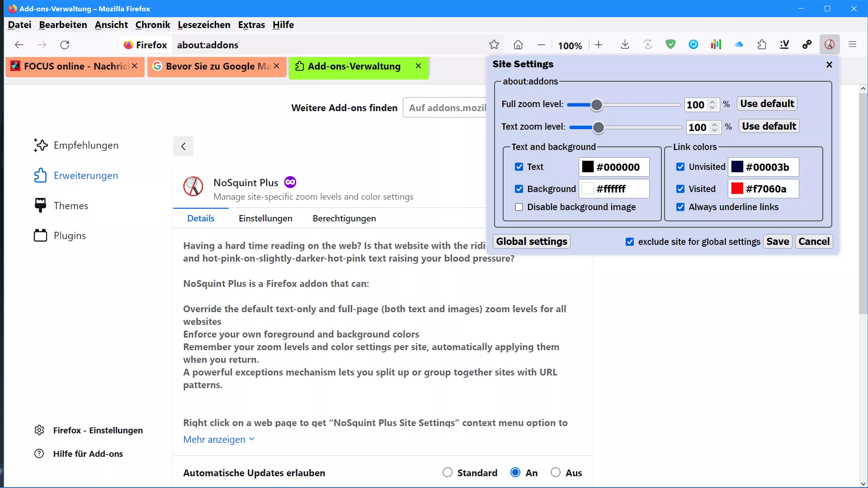Screen dimensions: 868x488
Task: Click the bookmark star icon in the address bar
Action: click(494, 45)
